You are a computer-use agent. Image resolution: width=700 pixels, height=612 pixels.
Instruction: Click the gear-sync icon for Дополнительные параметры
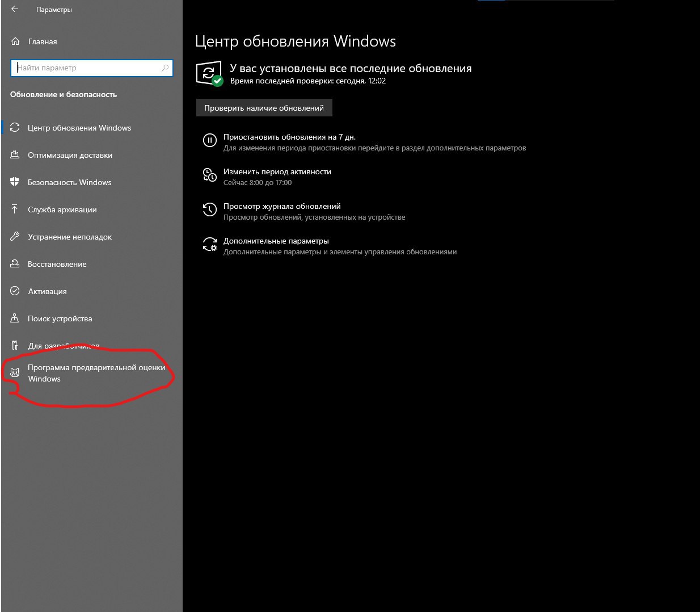tap(210, 244)
